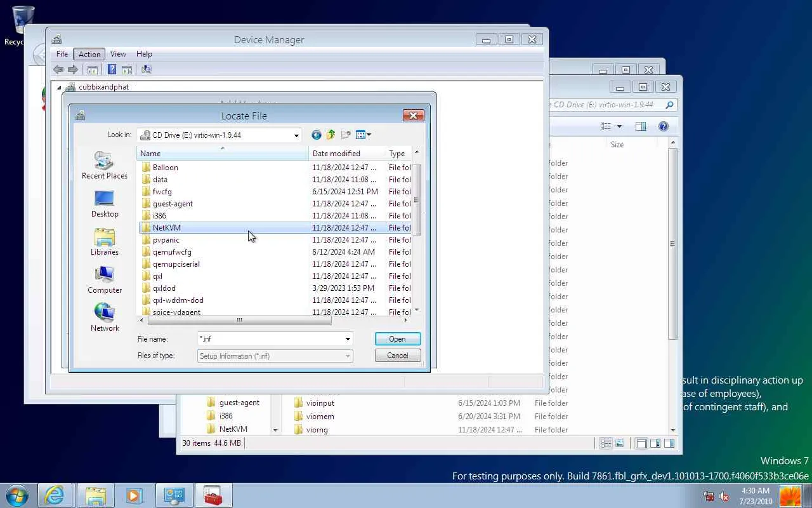Screen dimensions: 812x508
Task: Jump to Desktop in the Locate File sidebar
Action: (105, 204)
